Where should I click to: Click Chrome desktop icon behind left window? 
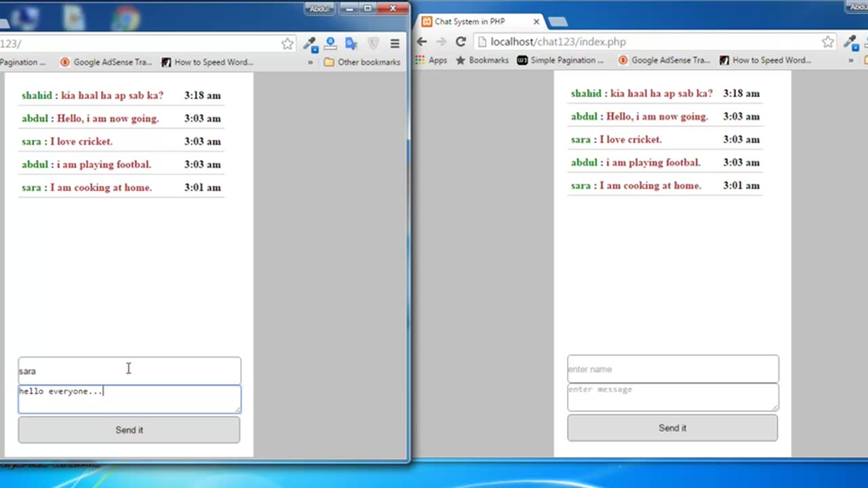[x=125, y=18]
